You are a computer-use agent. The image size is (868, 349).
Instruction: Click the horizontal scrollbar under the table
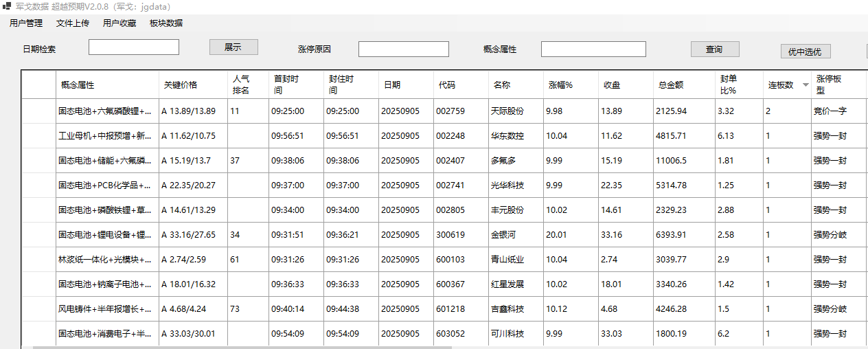pyautogui.click(x=242, y=347)
